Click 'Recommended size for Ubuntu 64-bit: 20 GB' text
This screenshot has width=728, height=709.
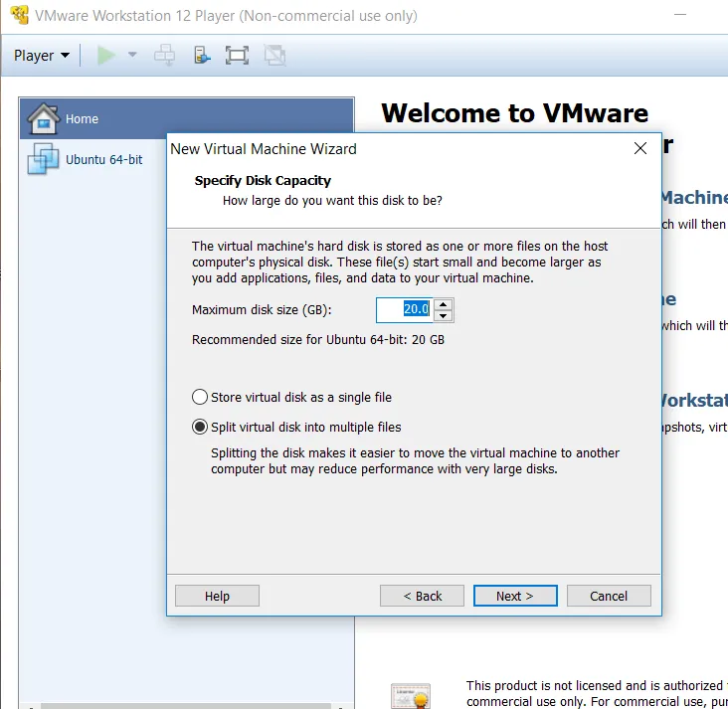pyautogui.click(x=318, y=340)
